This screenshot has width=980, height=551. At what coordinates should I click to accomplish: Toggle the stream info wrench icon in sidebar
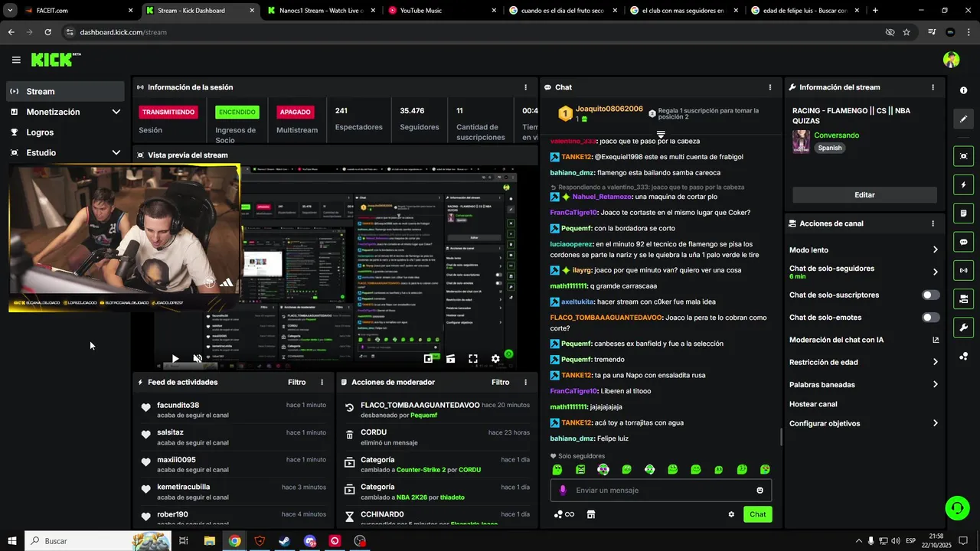963,328
